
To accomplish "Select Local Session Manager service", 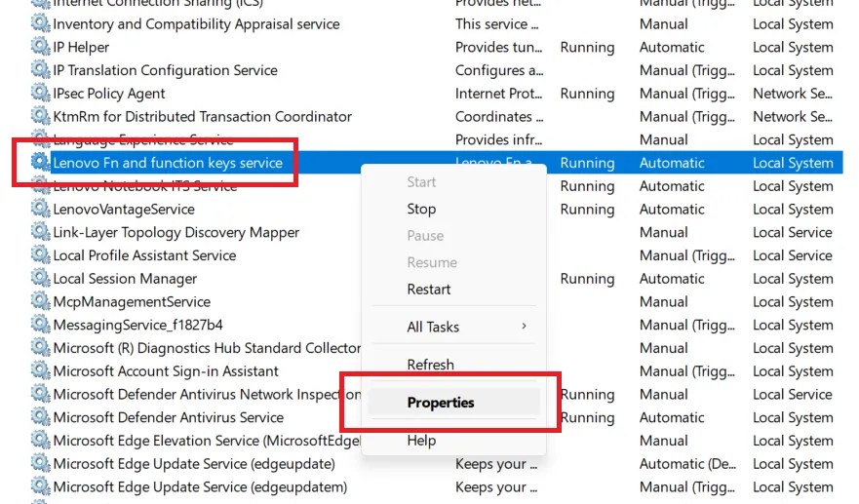I will [x=125, y=279].
